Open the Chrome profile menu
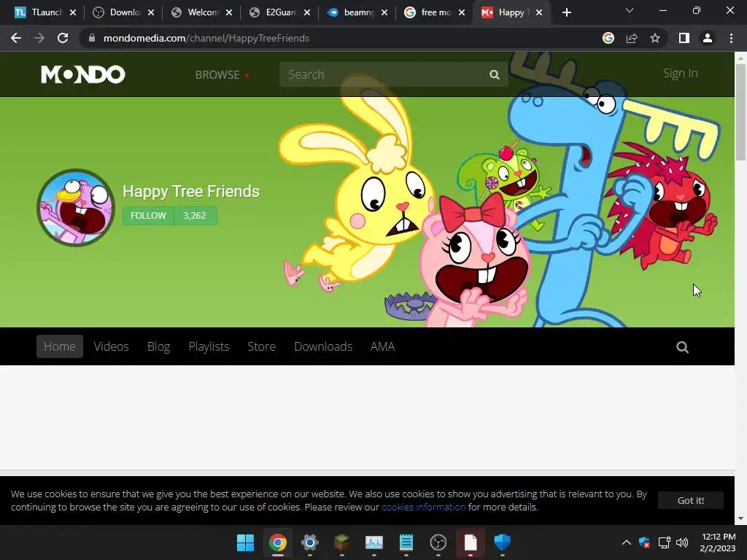The image size is (747, 560). coord(708,38)
